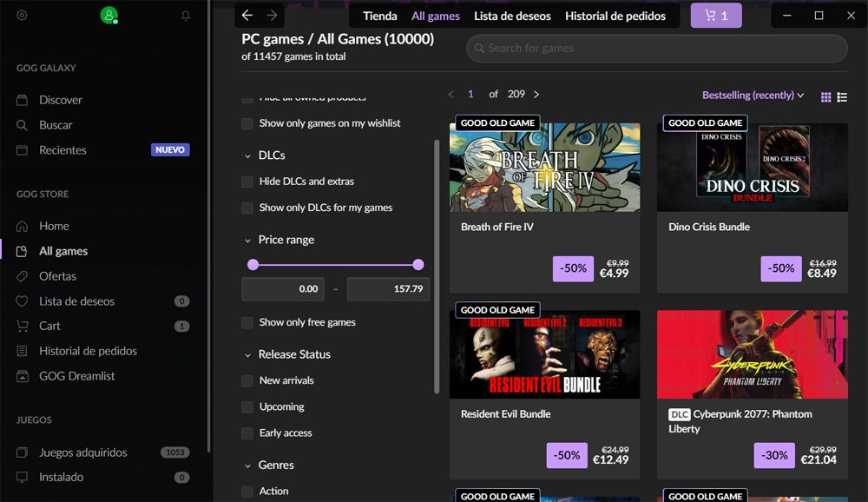The height and width of the screenshot is (502, 868).
Task: Open Tienda tab
Action: pos(380,17)
